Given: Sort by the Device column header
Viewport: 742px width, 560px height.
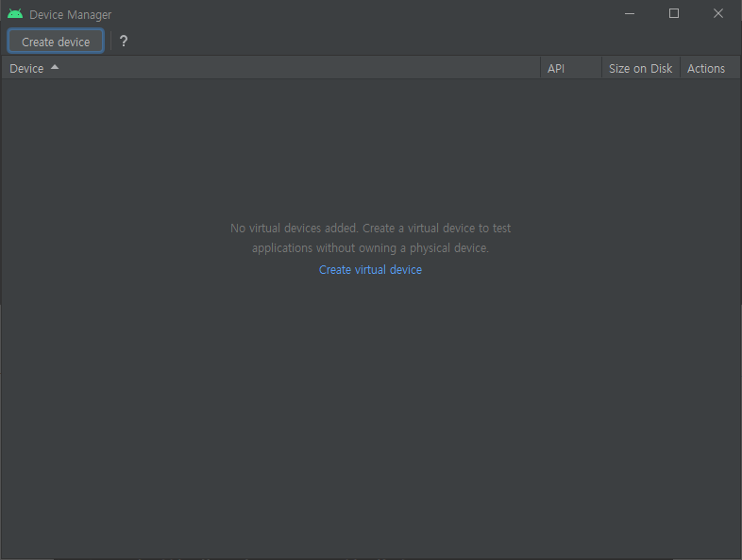Looking at the screenshot, I should [271, 68].
